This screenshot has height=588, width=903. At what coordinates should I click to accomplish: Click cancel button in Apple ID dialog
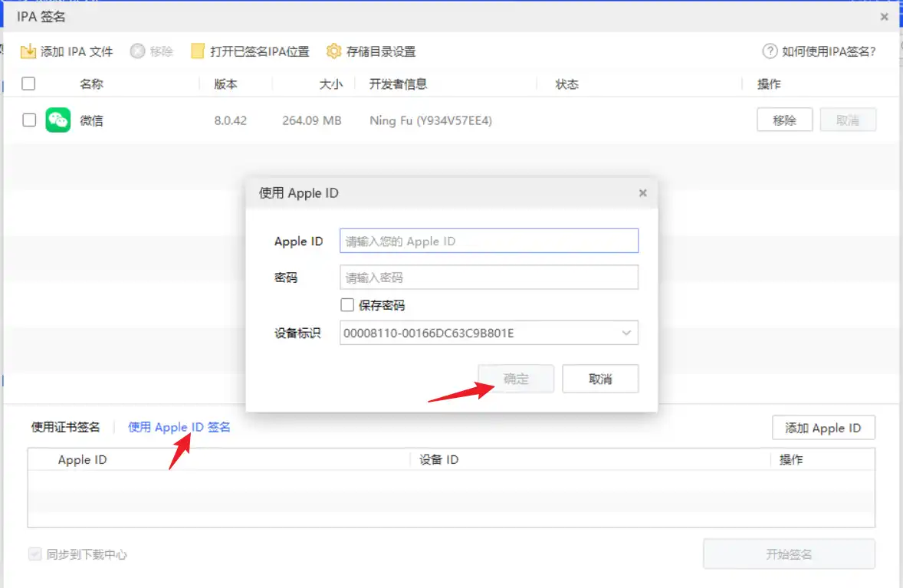coord(600,379)
